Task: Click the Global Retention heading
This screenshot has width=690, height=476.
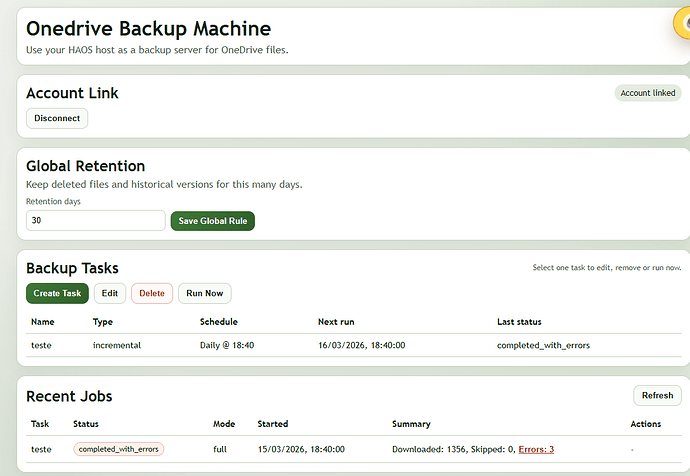Action: click(x=85, y=166)
